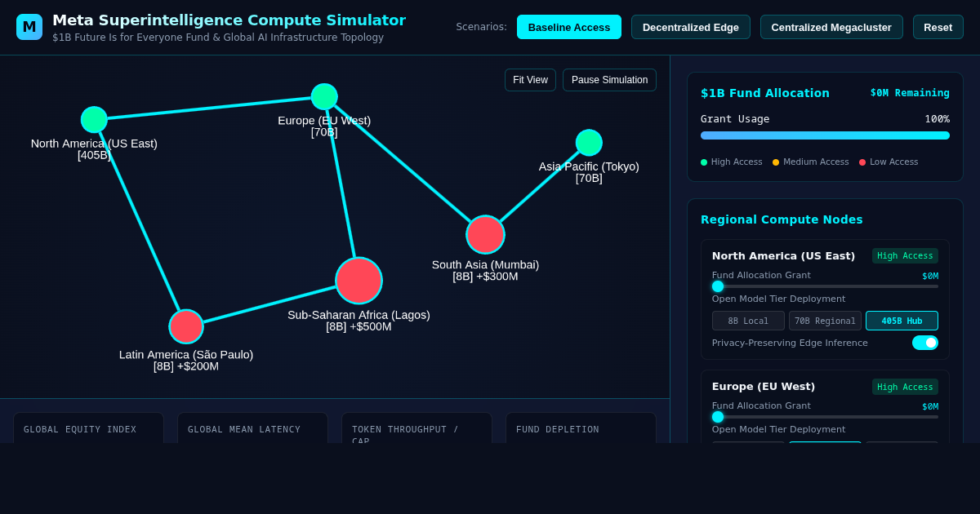Screen dimensions: 980x514
Task: Select the Asia Pacific (Tokyo) network node
Action: 589,142
